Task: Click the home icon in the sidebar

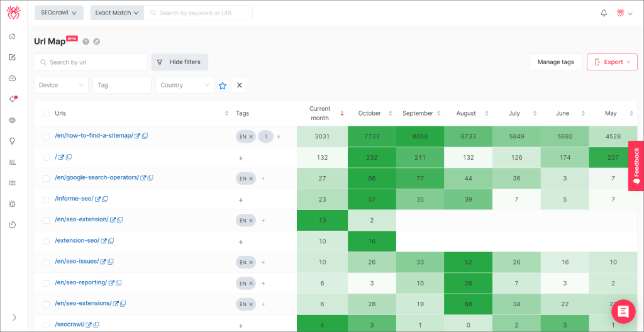Action: 12,36
